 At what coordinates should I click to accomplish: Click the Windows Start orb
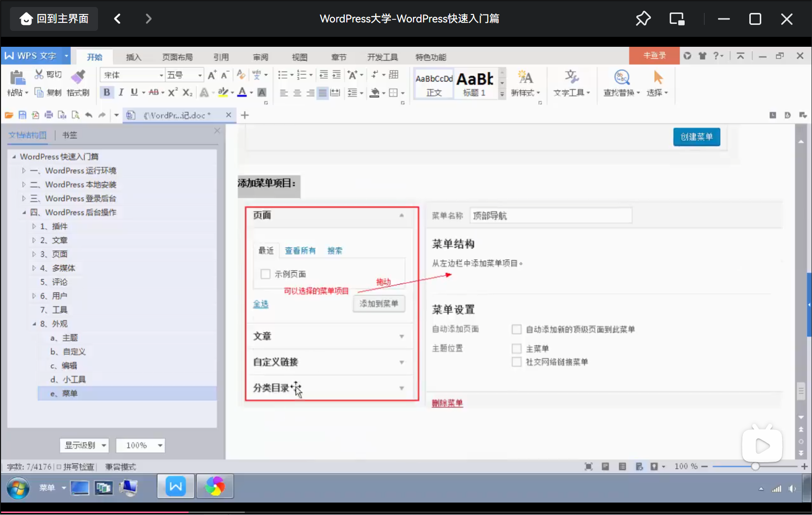(17, 488)
